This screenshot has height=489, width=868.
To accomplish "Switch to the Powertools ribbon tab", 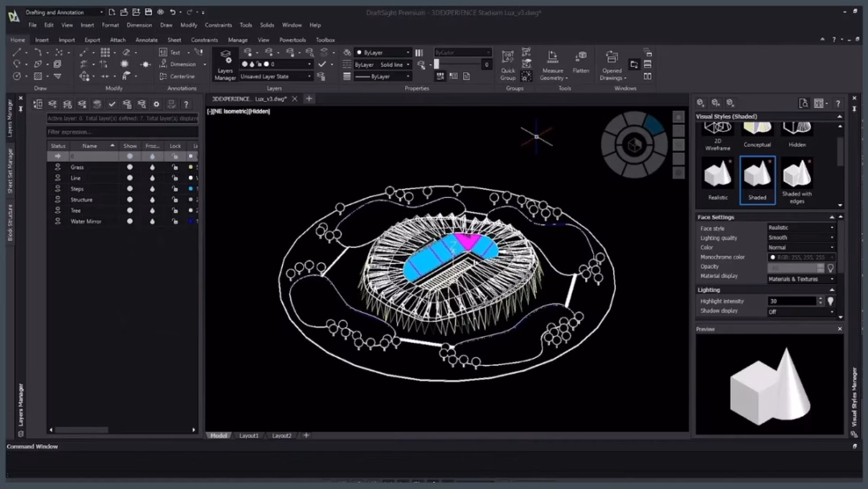I will (x=293, y=40).
